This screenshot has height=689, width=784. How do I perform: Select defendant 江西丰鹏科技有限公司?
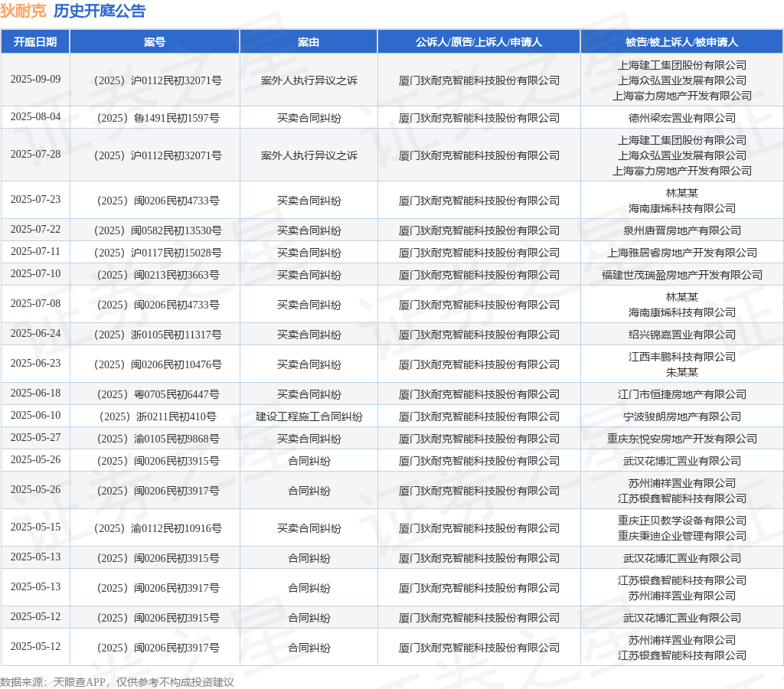coord(682,357)
